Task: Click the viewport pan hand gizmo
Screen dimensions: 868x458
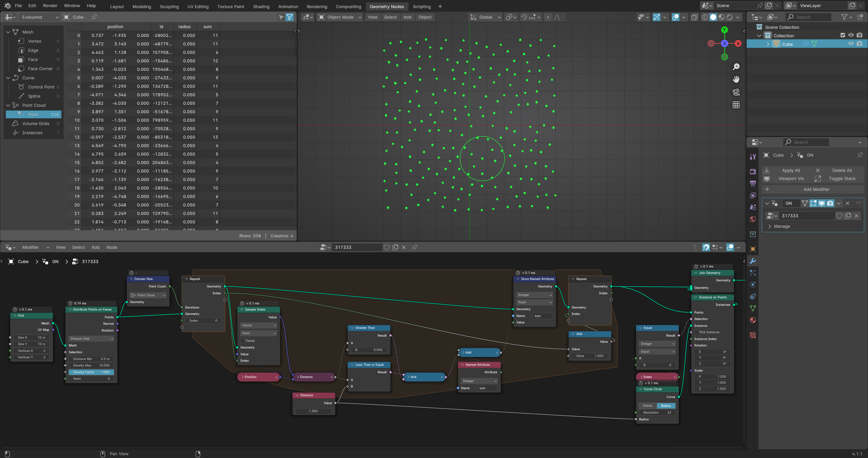Action: coord(736,79)
